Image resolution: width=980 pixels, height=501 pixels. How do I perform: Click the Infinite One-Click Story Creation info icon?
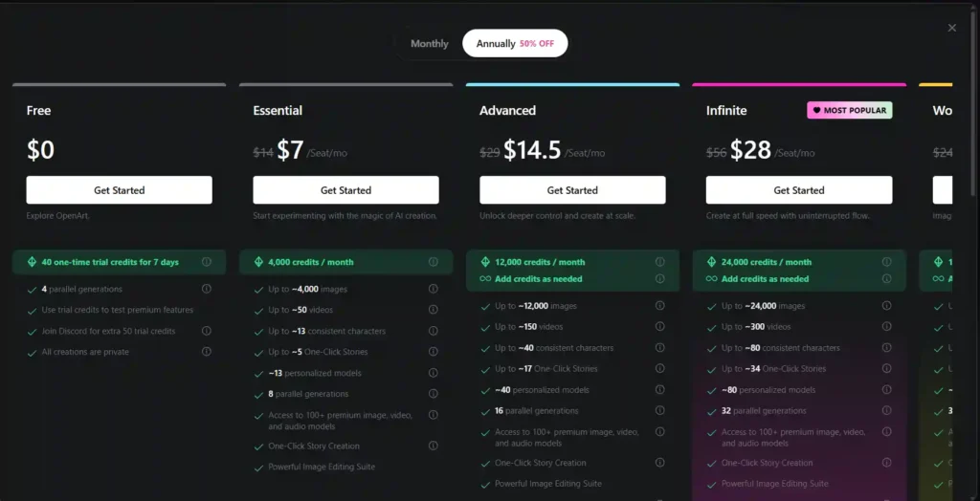click(x=886, y=462)
